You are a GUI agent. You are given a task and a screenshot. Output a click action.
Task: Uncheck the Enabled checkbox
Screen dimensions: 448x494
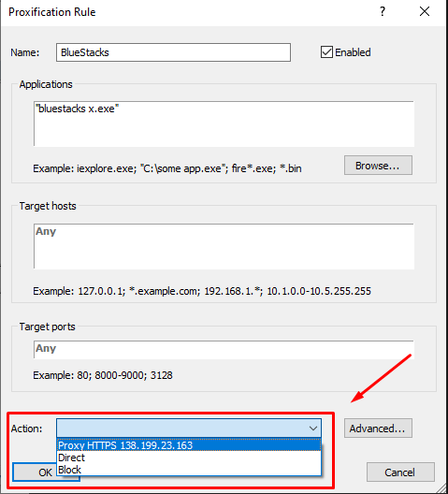pos(326,52)
